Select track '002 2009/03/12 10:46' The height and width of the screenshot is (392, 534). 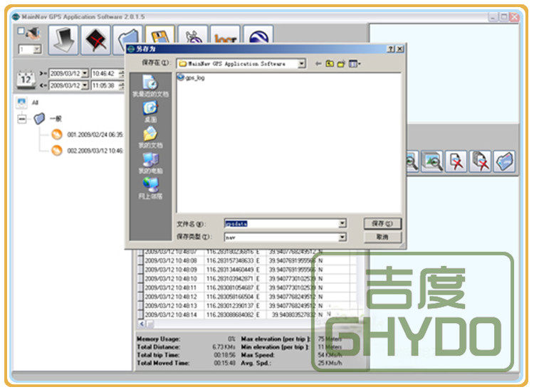[95, 151]
